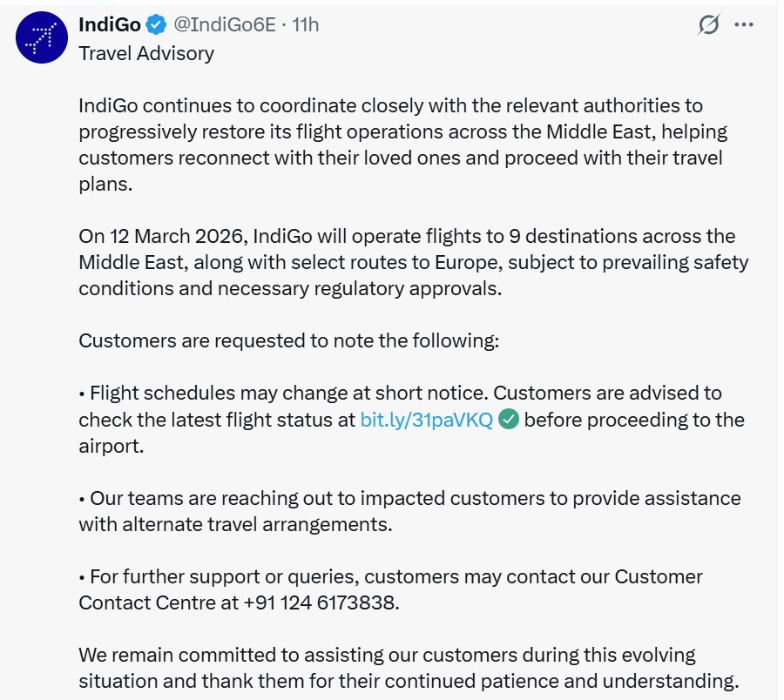Open the three-dot More options menu
The height and width of the screenshot is (700, 784).
[743, 24]
